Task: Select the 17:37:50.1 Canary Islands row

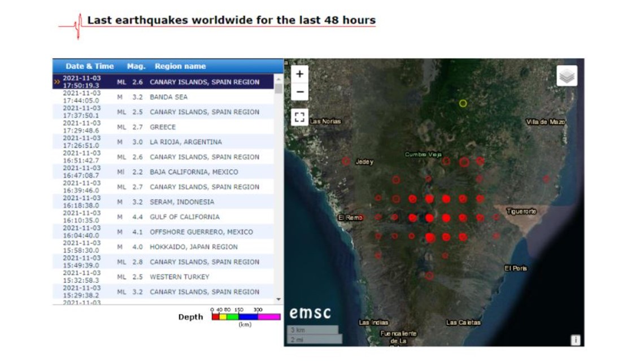Action: pos(163,112)
